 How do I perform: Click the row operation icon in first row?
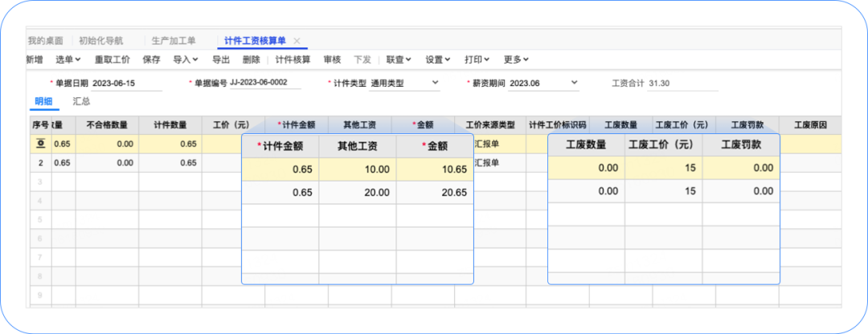point(40,145)
